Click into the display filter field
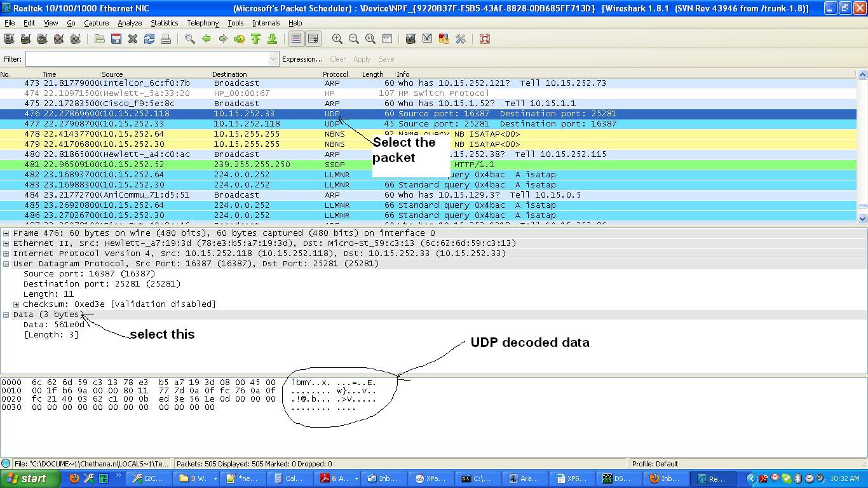The image size is (868, 488). [x=147, y=59]
